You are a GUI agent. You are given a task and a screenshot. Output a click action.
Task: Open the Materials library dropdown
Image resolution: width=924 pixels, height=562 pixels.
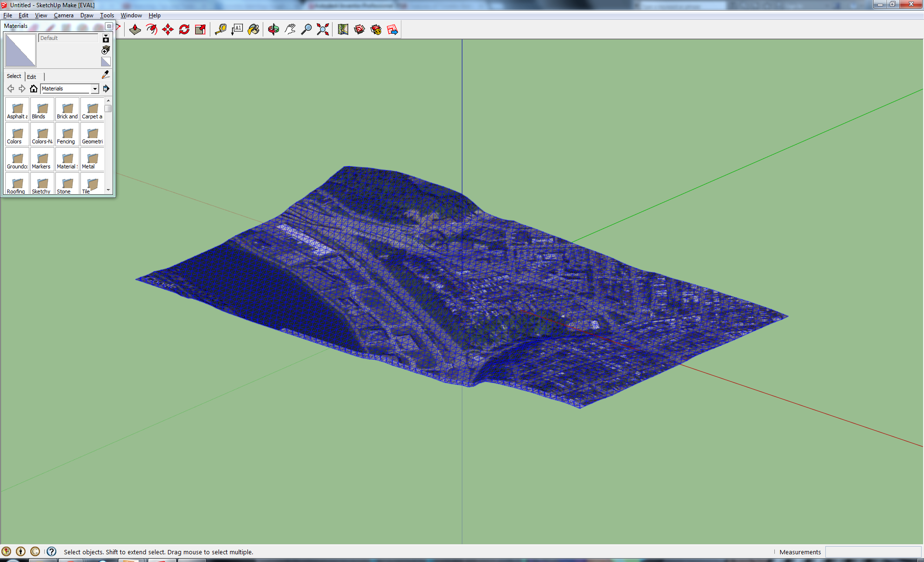(70, 89)
